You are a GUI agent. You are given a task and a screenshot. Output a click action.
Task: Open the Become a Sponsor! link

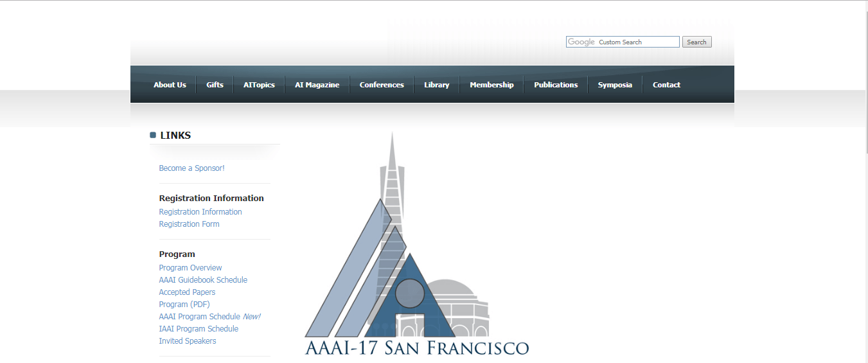[191, 168]
